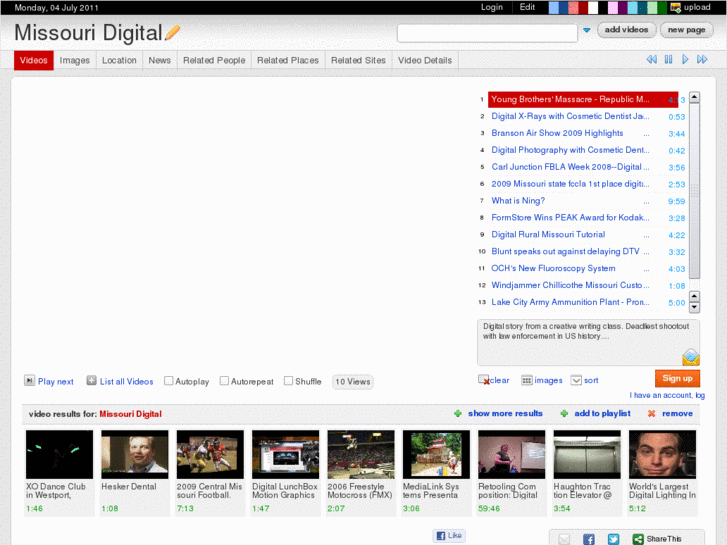
Task: Open the Related People tab
Action: pos(214,60)
